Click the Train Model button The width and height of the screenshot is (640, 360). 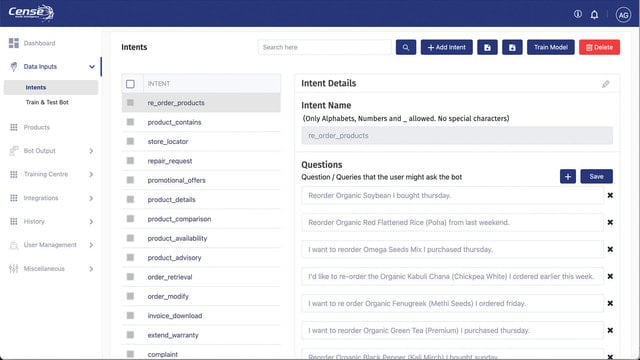[x=551, y=47]
